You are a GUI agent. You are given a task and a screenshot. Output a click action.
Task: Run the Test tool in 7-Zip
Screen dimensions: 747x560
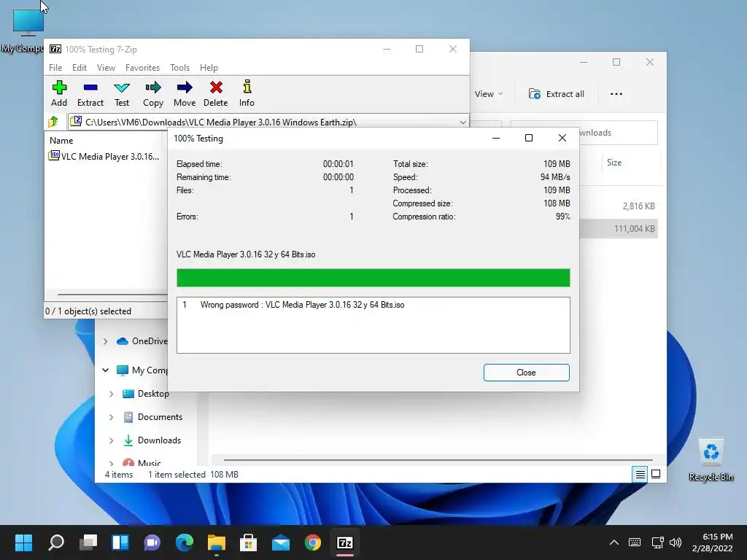[122, 93]
